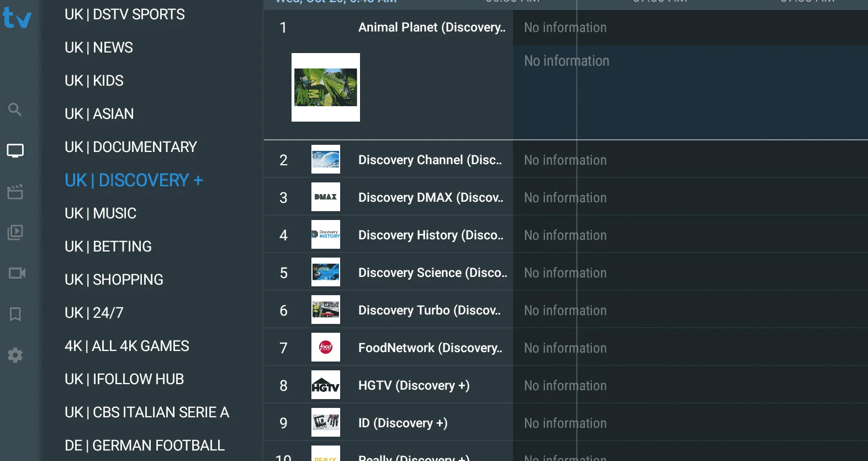Screen dimensions: 868x461
Task: Select FoodNetwork channel logo
Action: point(326,347)
